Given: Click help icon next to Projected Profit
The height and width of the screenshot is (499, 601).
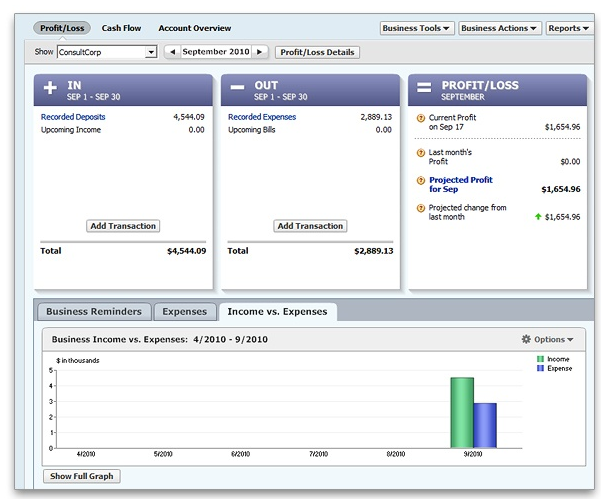Looking at the screenshot, I should coord(421,180).
